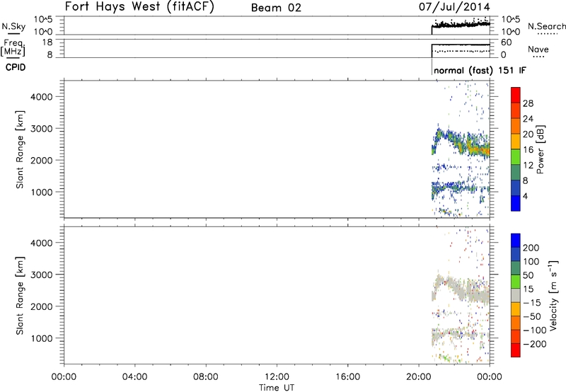The width and height of the screenshot is (566, 392).
Task: Click the Freq. [MHz] axis label
Action: tap(13, 47)
